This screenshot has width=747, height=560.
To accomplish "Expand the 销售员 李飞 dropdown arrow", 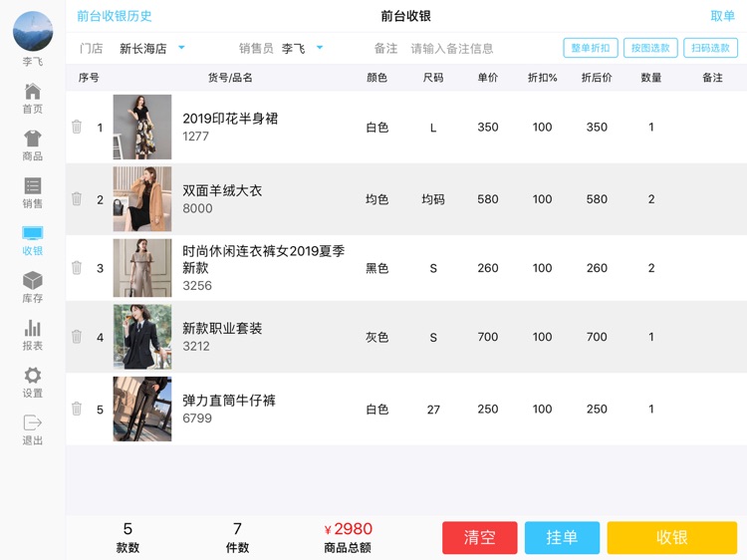I will click(320, 48).
